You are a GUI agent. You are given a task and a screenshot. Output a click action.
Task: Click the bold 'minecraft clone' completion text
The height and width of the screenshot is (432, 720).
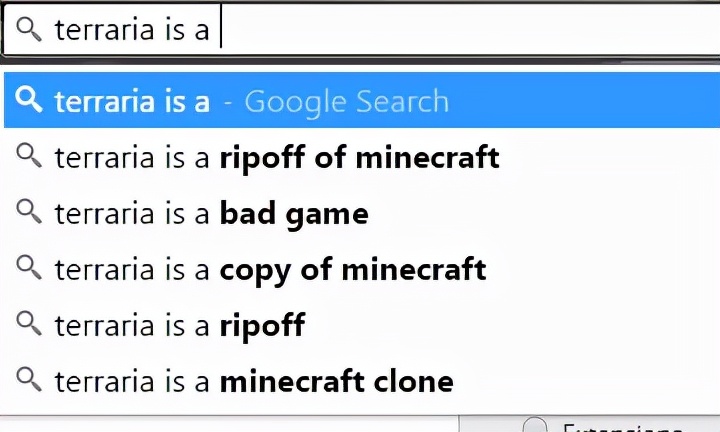[x=336, y=381]
